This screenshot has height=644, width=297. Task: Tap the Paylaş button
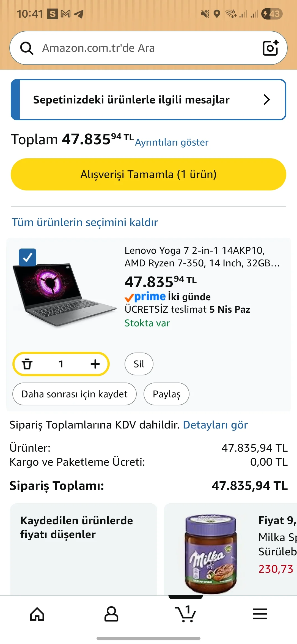point(166,394)
